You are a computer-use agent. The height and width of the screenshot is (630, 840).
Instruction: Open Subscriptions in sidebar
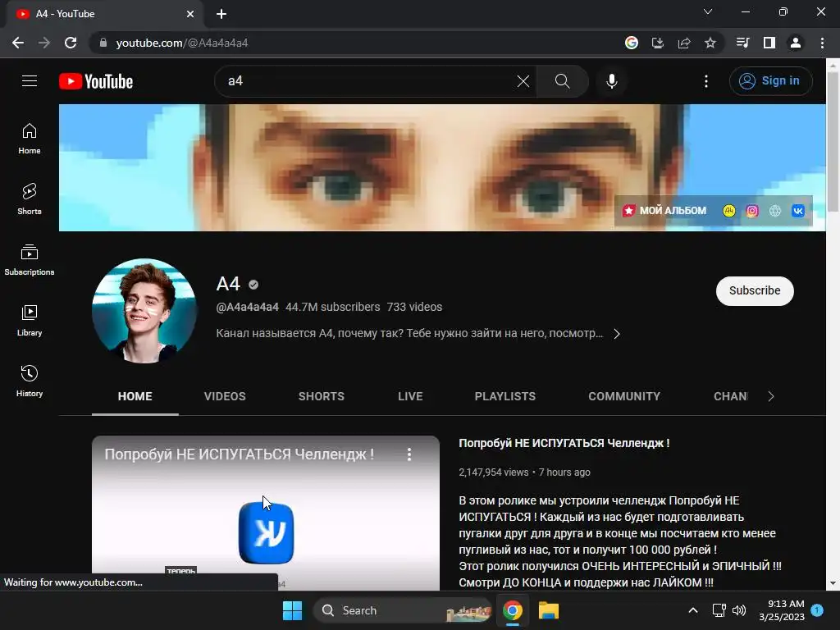(x=30, y=259)
